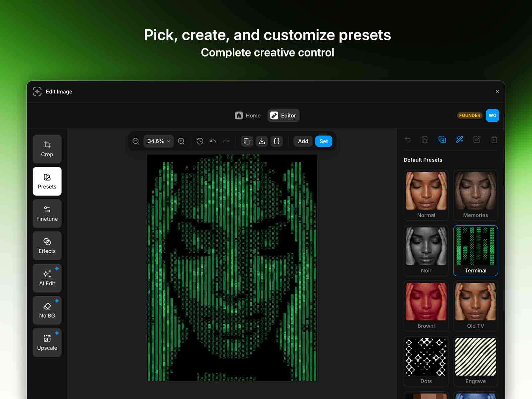Open the Effects panel
The image size is (532, 399).
click(47, 246)
